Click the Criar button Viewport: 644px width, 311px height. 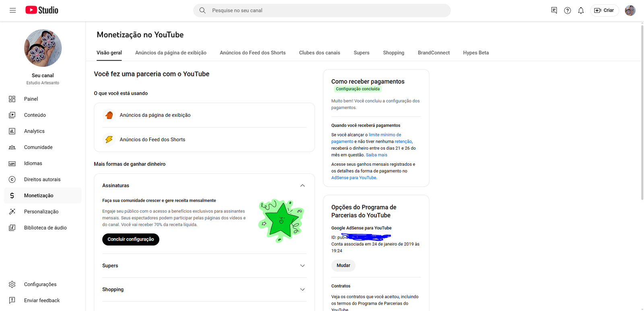pyautogui.click(x=605, y=10)
